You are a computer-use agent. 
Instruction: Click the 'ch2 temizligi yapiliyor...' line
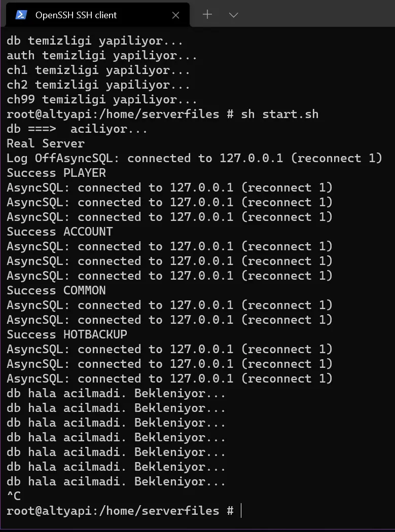coord(98,85)
